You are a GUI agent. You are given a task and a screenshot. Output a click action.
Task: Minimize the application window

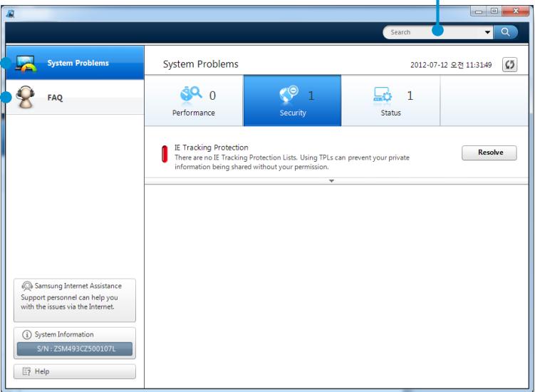pyautogui.click(x=479, y=11)
